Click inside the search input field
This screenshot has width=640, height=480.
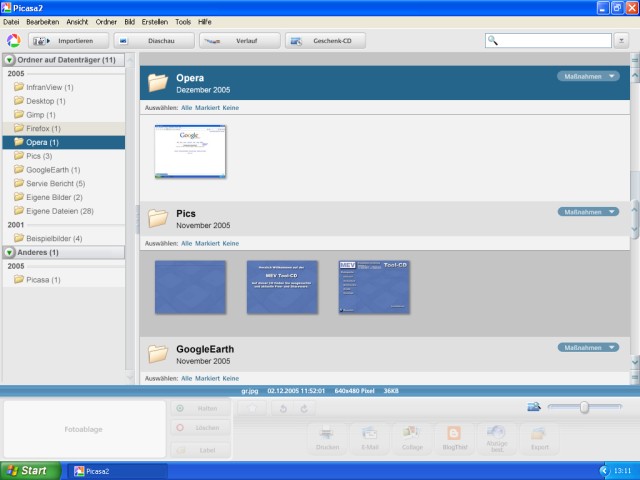tap(548, 41)
